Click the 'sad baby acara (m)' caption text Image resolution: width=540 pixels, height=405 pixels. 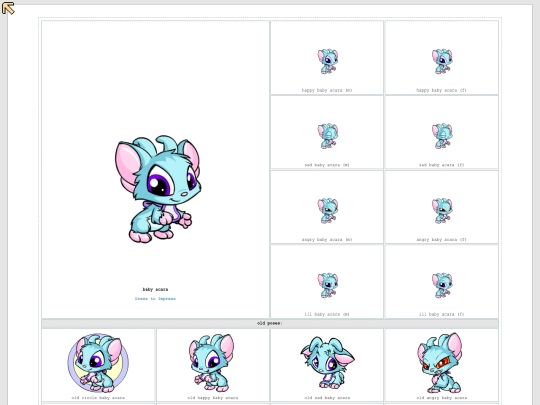[327, 165]
